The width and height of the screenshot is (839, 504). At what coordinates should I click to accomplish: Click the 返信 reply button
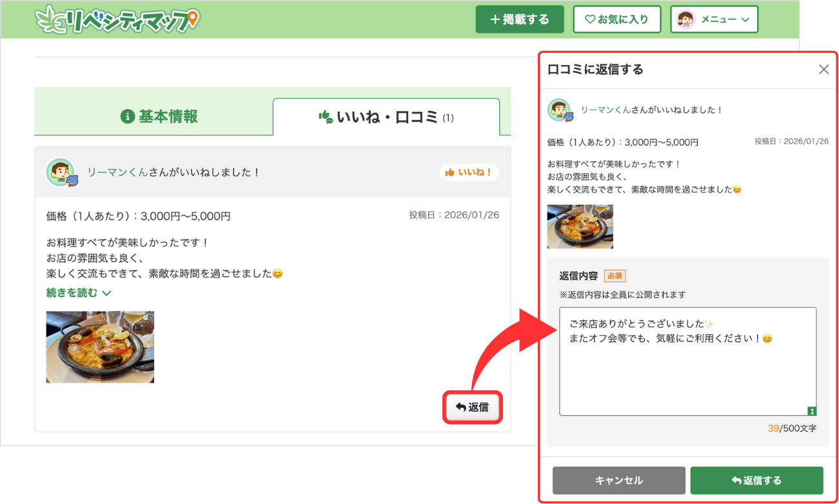point(472,407)
